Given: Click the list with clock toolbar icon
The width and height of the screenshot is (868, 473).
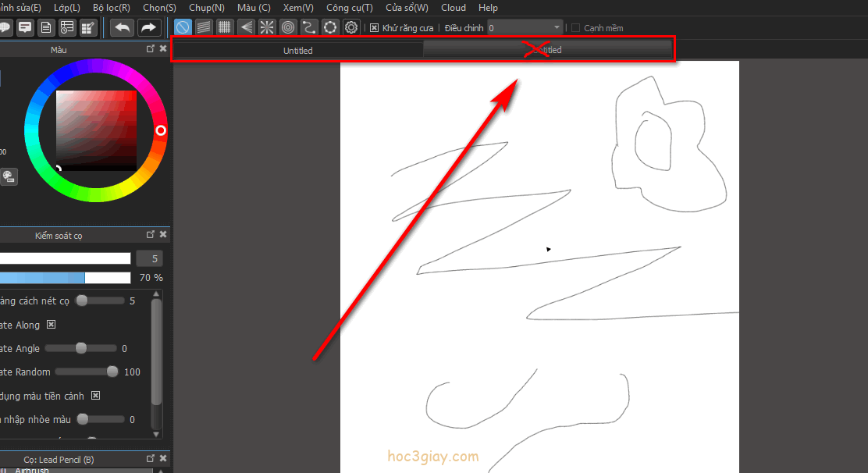Looking at the screenshot, I should (68, 27).
